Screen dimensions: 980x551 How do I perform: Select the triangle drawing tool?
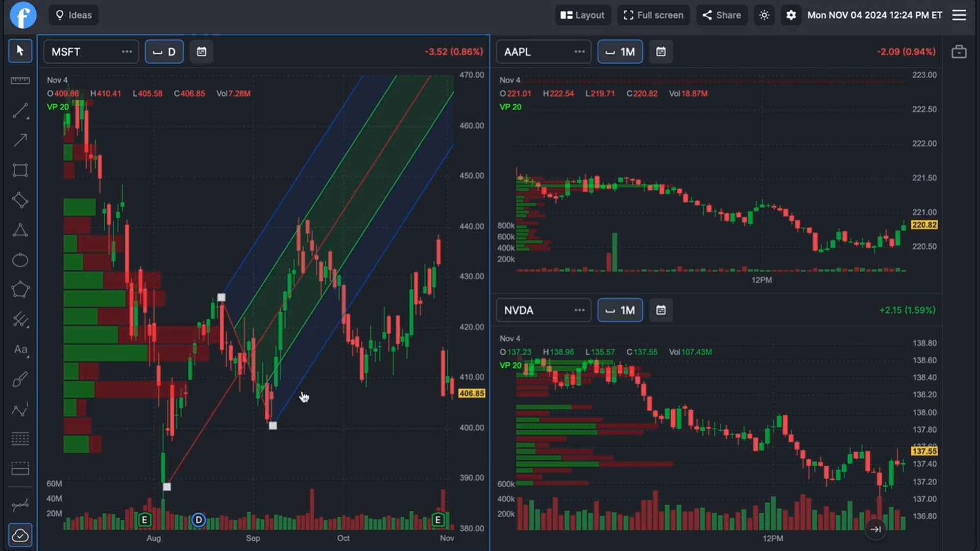pyautogui.click(x=20, y=230)
